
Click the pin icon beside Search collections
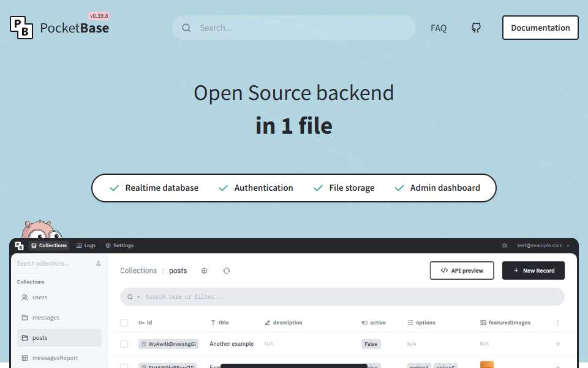coord(98,263)
